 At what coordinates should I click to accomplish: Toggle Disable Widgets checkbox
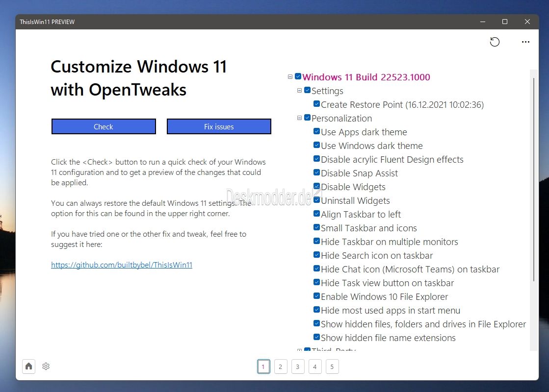[x=316, y=186]
